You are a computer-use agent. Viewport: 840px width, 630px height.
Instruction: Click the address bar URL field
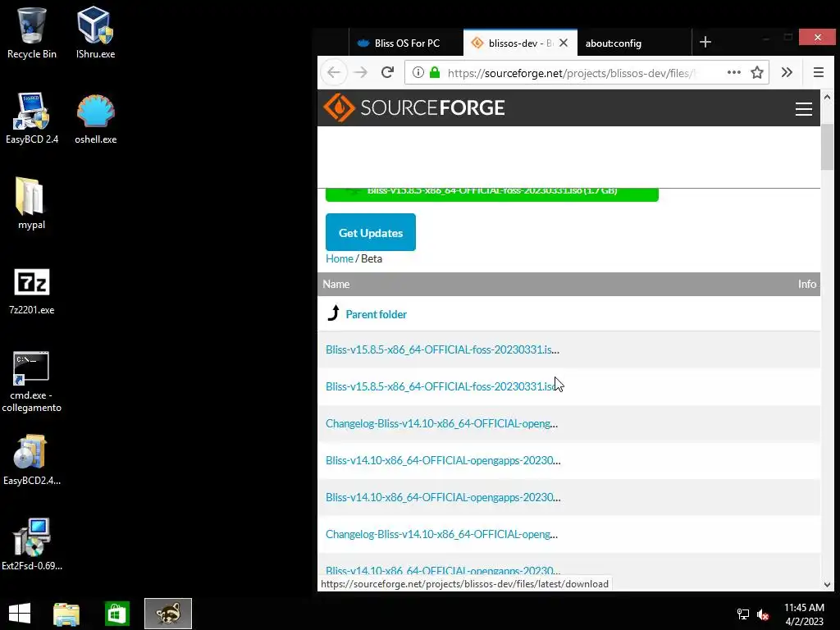[571, 73]
